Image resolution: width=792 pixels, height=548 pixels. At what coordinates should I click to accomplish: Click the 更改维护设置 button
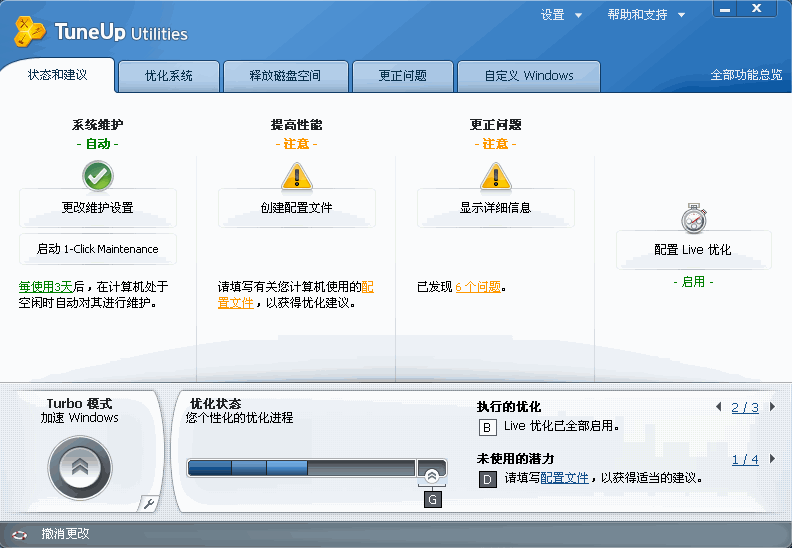97,208
